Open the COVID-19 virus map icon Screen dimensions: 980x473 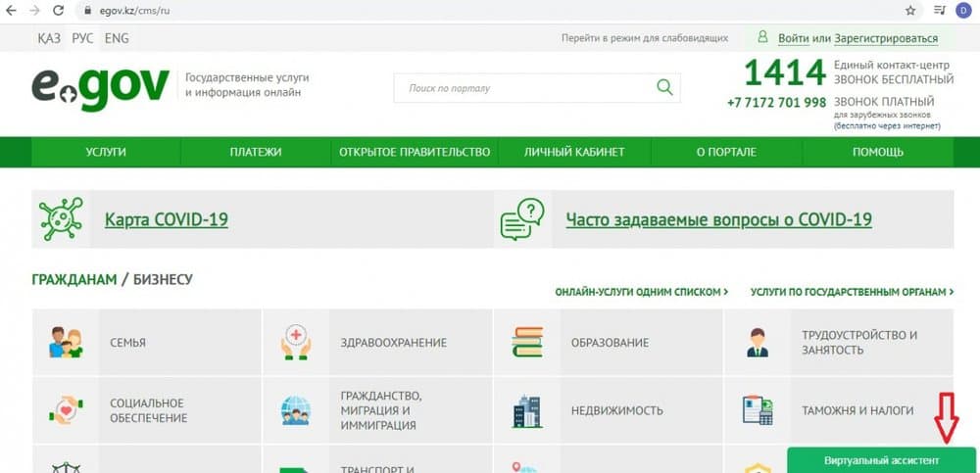click(61, 218)
